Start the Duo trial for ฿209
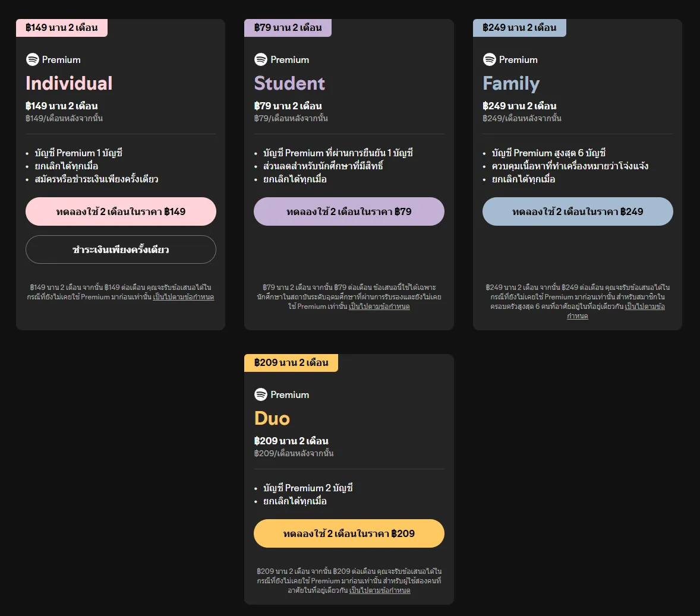The image size is (700, 616). [x=349, y=533]
